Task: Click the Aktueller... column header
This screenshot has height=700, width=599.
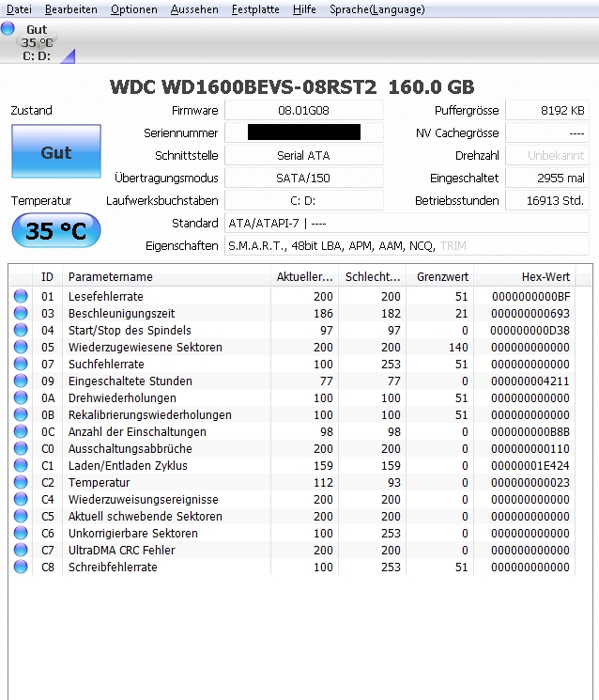Action: click(304, 277)
